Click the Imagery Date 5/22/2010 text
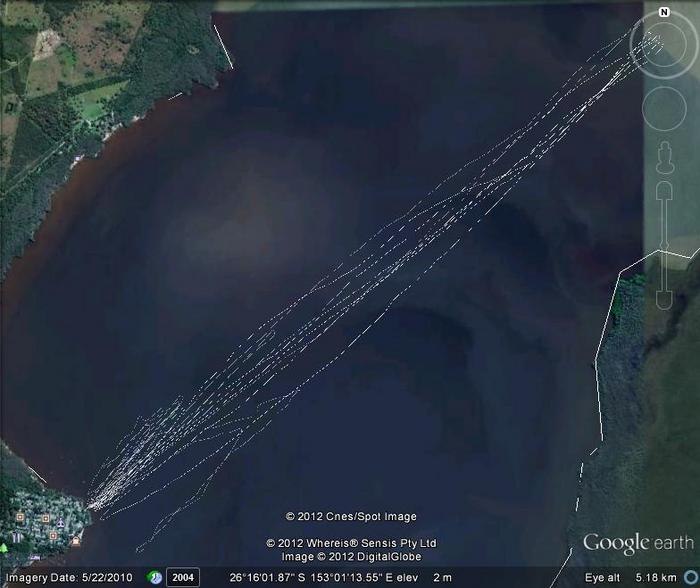This screenshot has width=700, height=588. [69, 577]
